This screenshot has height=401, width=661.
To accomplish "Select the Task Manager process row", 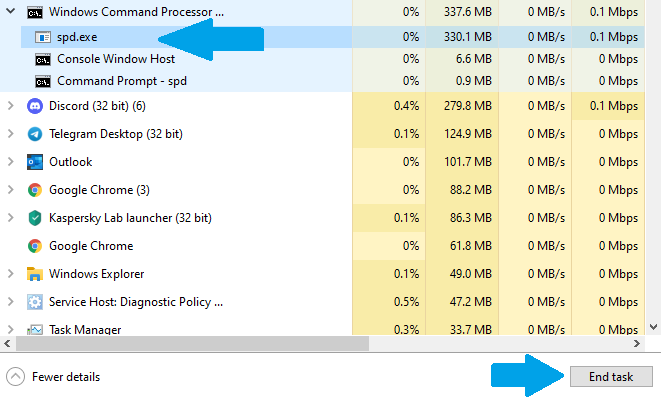I will tap(322, 329).
